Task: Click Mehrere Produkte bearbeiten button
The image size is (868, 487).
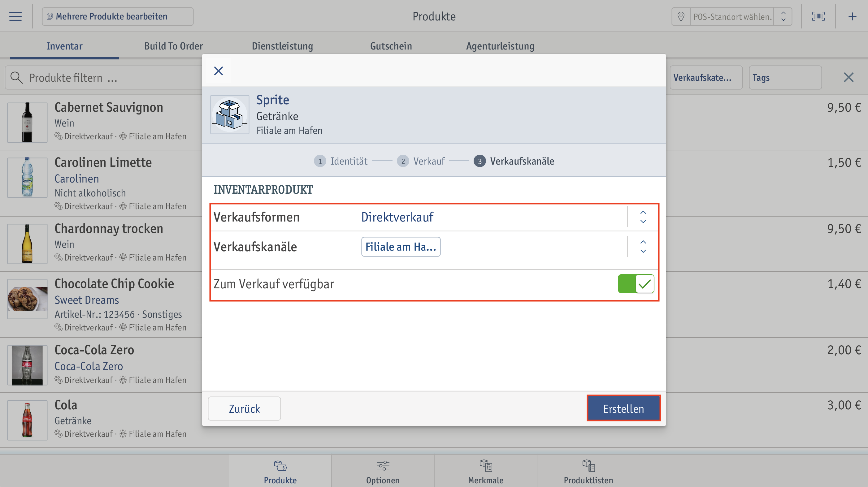Action: tap(118, 16)
